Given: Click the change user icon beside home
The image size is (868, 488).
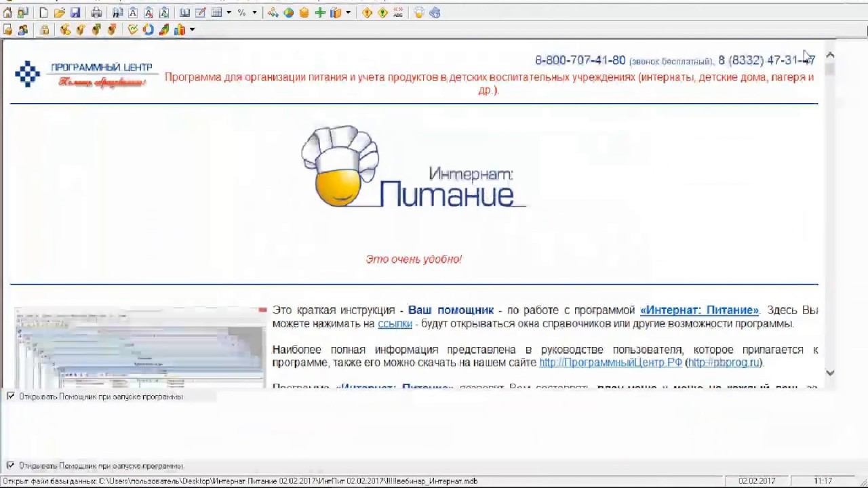Looking at the screenshot, I should click(x=23, y=13).
